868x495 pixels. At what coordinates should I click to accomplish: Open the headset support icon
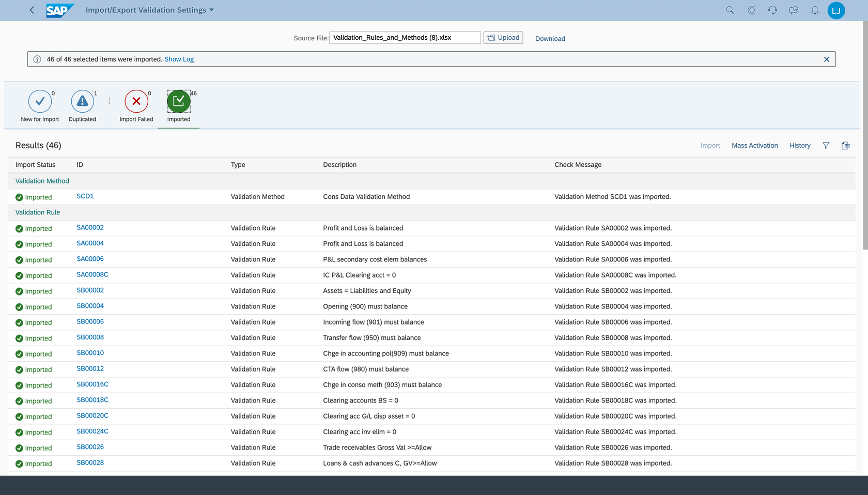(x=772, y=10)
